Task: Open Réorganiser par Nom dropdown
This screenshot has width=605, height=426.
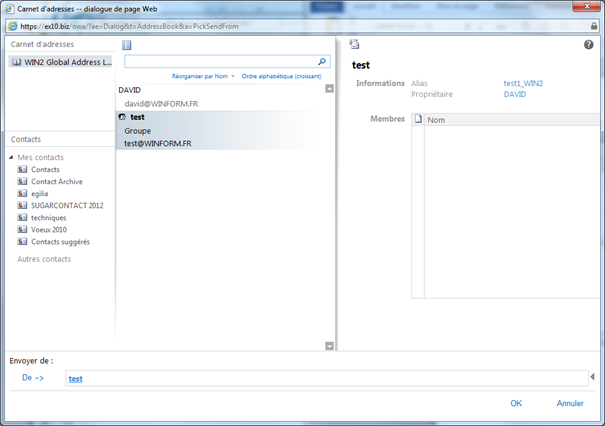Action: click(x=203, y=76)
